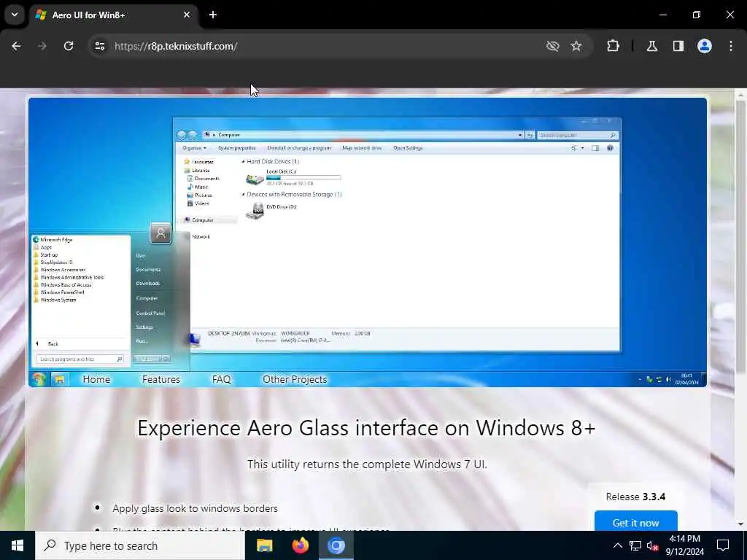Open the clock showing 4:14 PM
747x560 pixels.
pyautogui.click(x=684, y=545)
